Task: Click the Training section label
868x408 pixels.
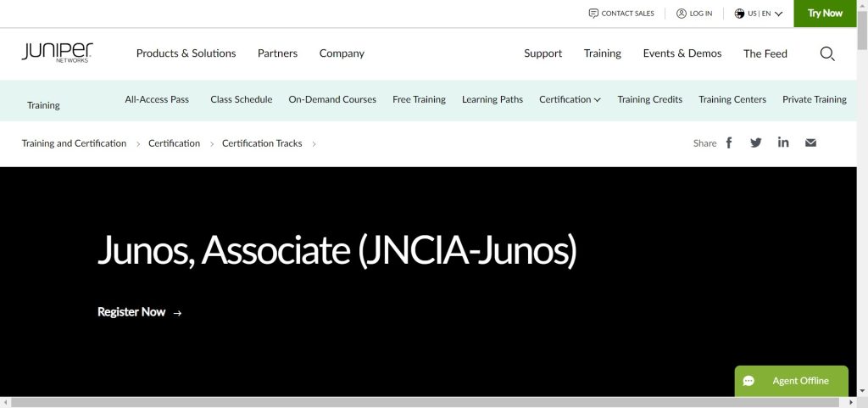Action: pyautogui.click(x=43, y=105)
